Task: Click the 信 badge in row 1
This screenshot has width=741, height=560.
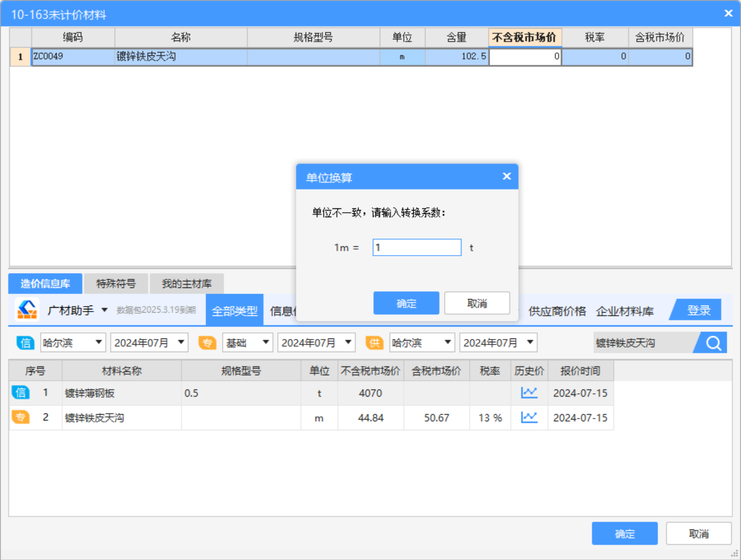Action: (20, 392)
